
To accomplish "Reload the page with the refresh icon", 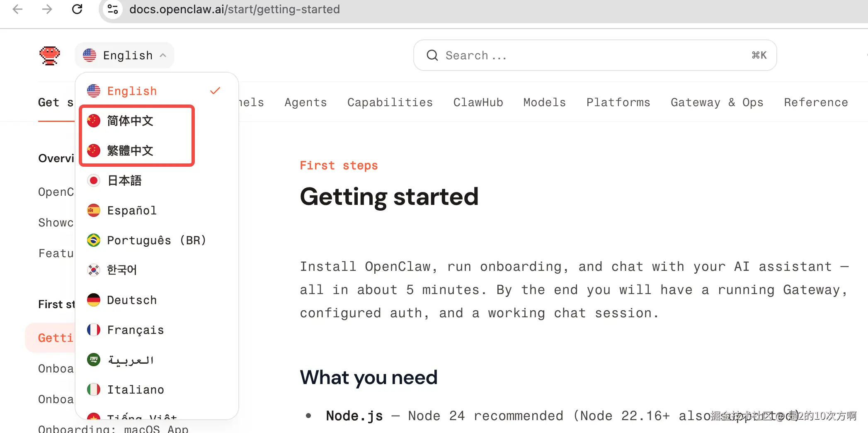I will click(x=77, y=9).
